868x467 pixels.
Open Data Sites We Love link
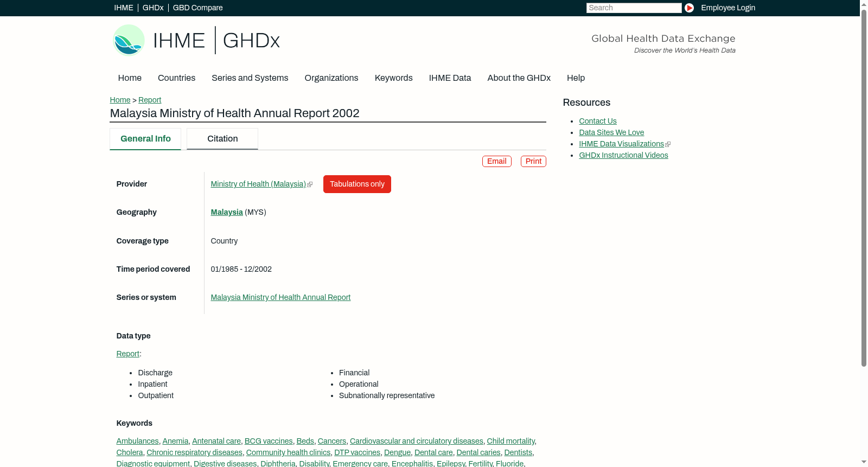[x=611, y=132]
